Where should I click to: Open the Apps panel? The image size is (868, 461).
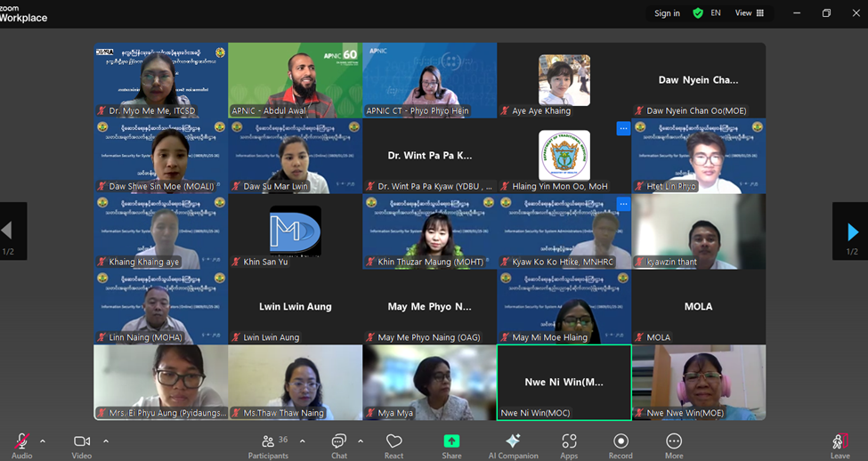tap(569, 443)
